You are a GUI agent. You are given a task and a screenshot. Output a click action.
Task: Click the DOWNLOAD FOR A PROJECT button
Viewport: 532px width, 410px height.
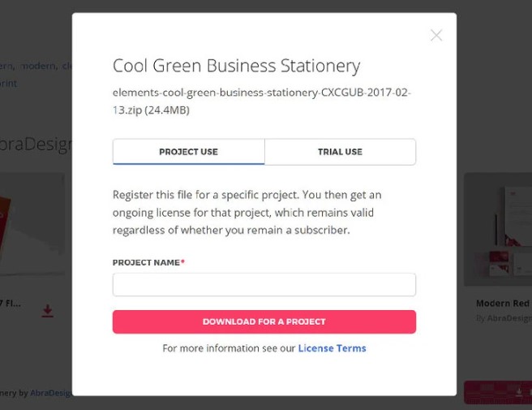click(264, 322)
